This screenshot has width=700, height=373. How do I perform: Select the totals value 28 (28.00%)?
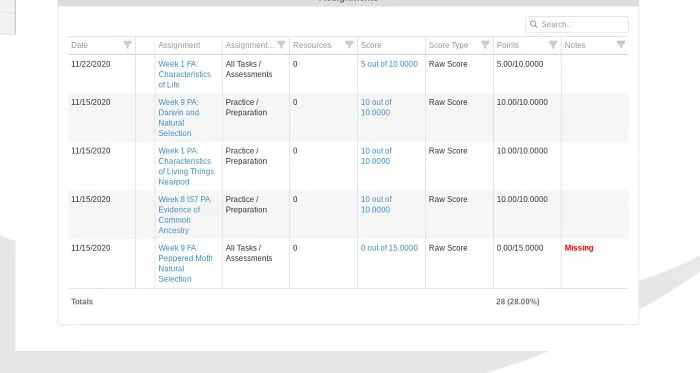click(x=517, y=302)
